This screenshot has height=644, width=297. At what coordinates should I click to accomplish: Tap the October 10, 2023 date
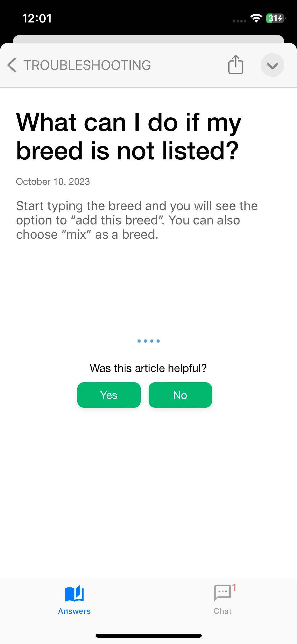point(53,182)
